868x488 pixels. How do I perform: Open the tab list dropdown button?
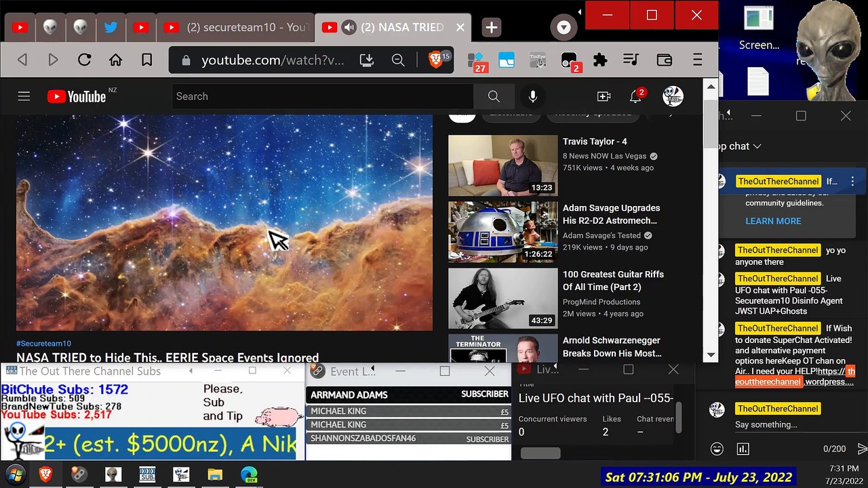(x=564, y=27)
